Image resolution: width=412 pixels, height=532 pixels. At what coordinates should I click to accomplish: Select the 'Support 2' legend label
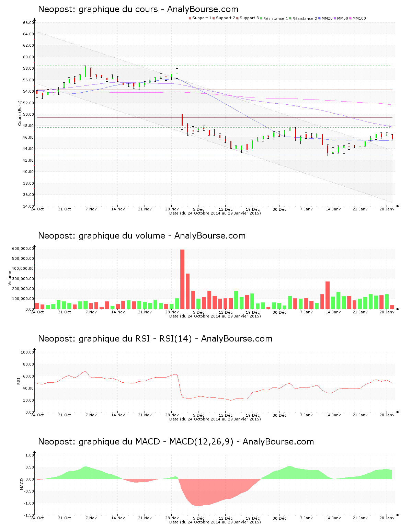(226, 18)
